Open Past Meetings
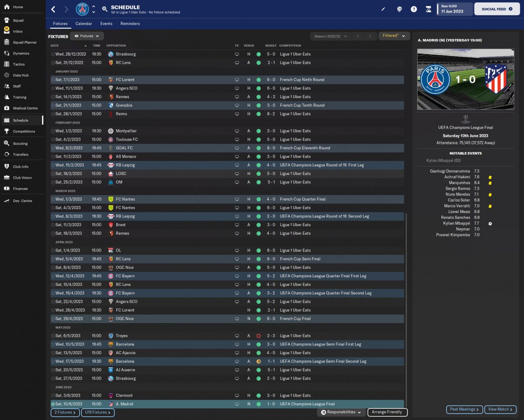524x420 pixels. tap(464, 409)
